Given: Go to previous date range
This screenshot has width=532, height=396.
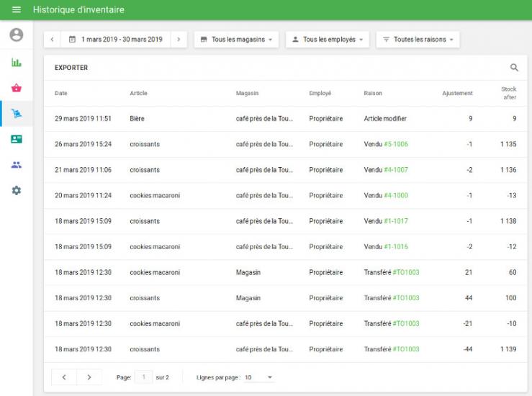Looking at the screenshot, I should 53,40.
